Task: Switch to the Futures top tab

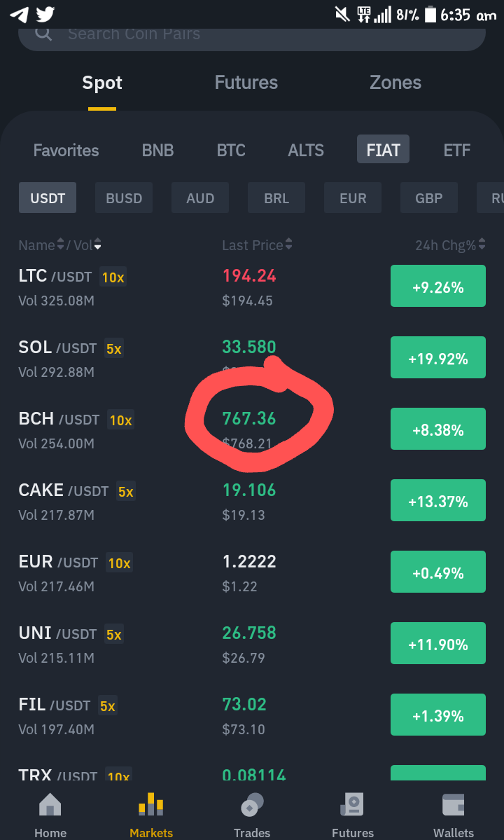Action: (x=246, y=83)
